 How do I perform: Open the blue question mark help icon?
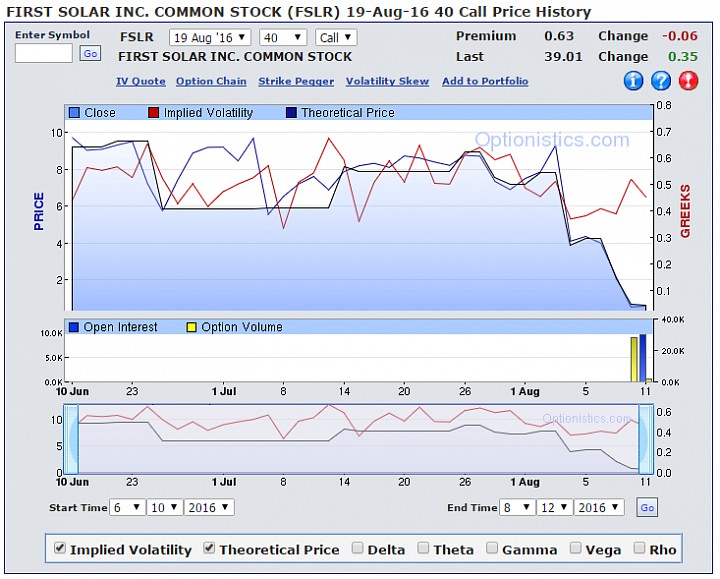click(x=661, y=81)
